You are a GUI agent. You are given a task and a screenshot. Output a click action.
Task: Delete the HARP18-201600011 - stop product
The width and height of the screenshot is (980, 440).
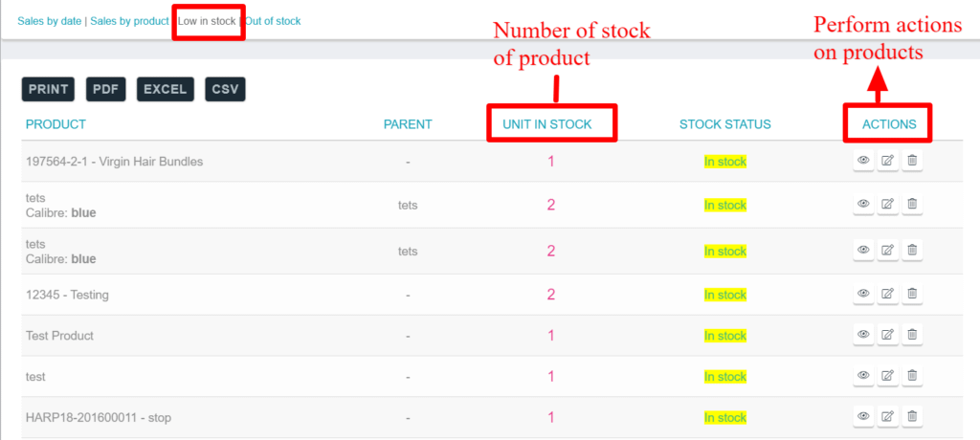[x=912, y=417]
